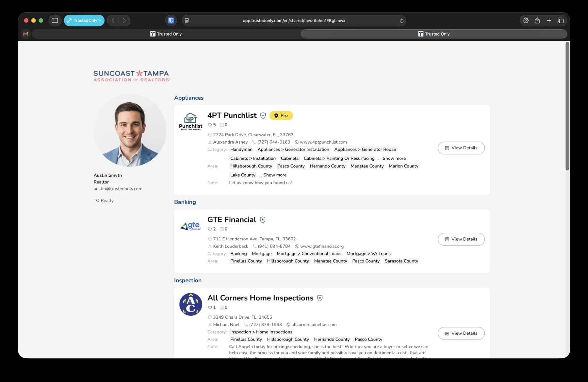Image resolution: width=588 pixels, height=382 pixels.
Task: Click the phone number (727) 378-1993
Action: click(x=265, y=325)
